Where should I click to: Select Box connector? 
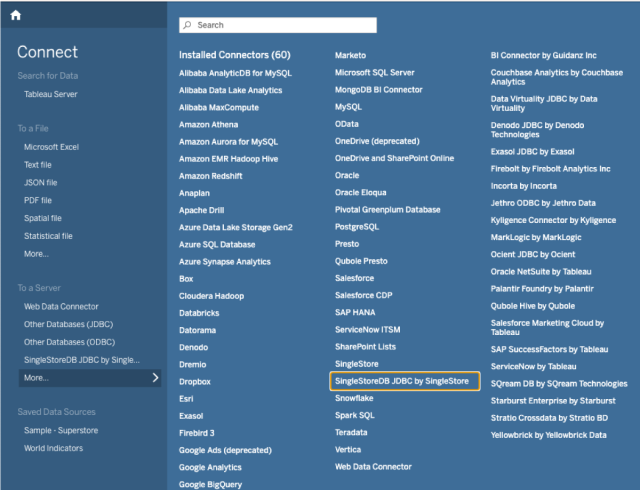pos(186,279)
